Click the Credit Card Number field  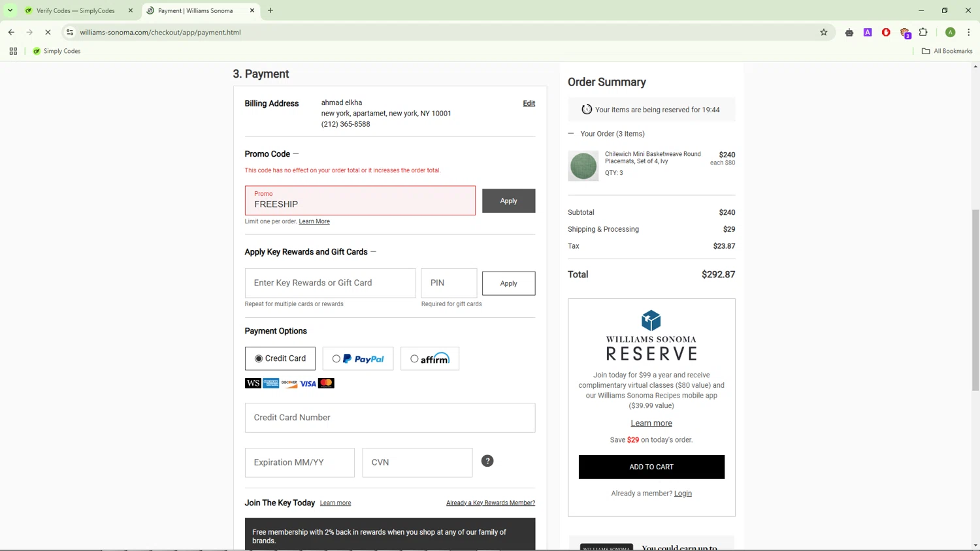click(x=390, y=418)
